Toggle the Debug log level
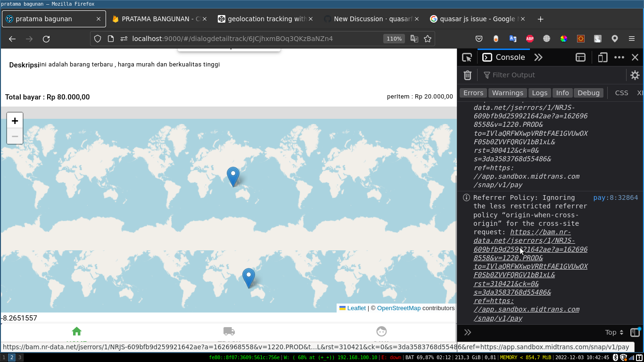 (588, 93)
